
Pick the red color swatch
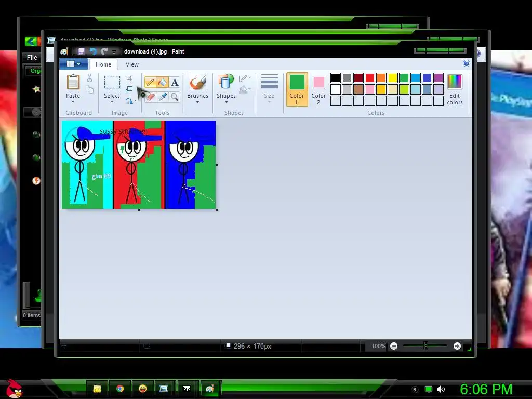370,78
